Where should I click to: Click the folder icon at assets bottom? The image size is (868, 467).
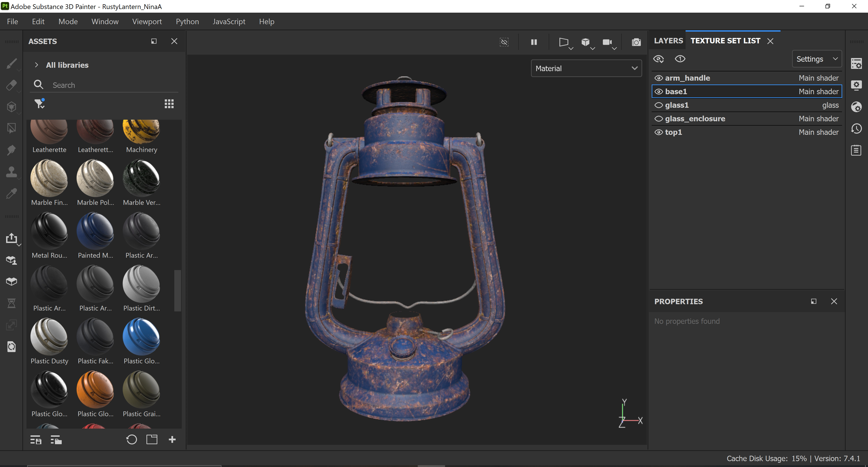[152, 439]
